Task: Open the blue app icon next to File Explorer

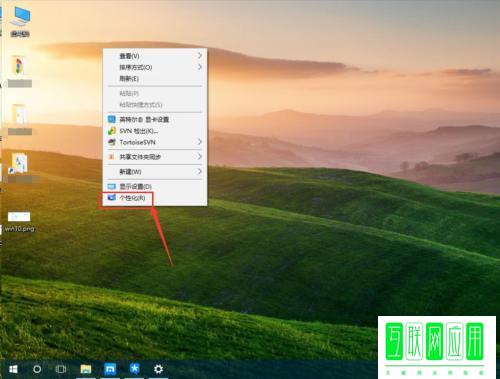Action: pos(110,369)
